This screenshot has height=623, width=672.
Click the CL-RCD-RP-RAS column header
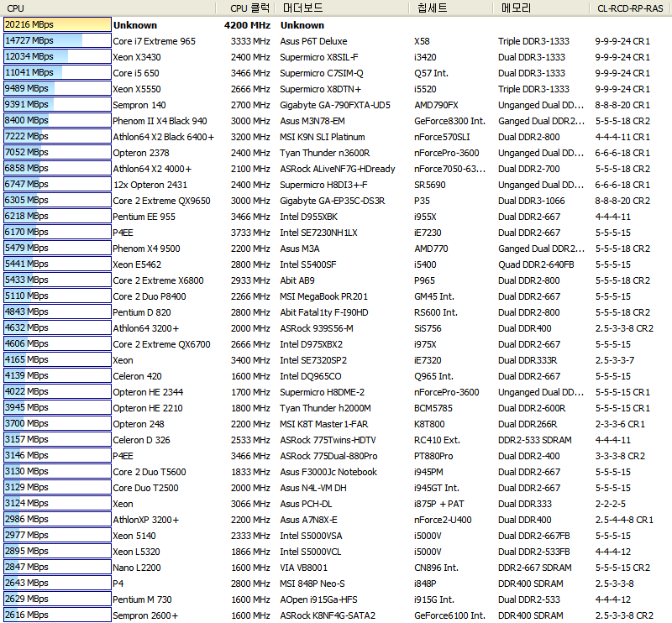pyautogui.click(x=629, y=8)
